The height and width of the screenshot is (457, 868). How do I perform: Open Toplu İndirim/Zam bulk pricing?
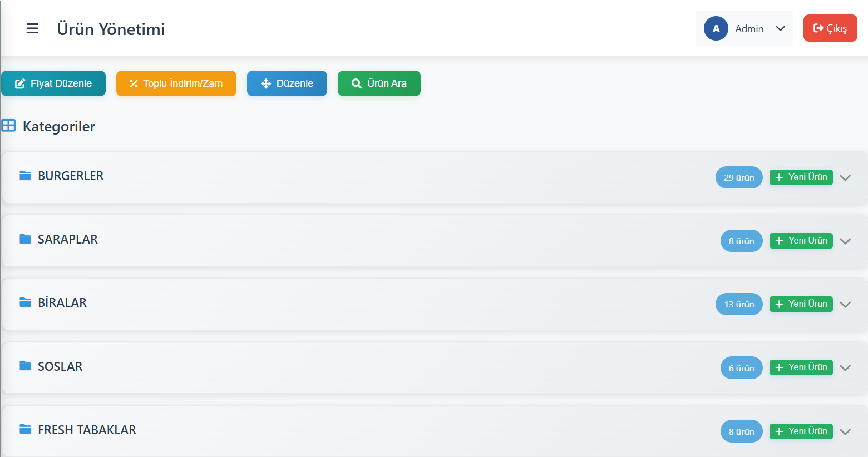pyautogui.click(x=176, y=83)
